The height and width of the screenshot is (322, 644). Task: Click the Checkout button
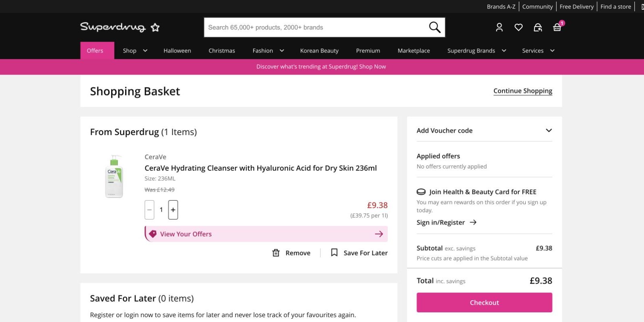coord(484,303)
